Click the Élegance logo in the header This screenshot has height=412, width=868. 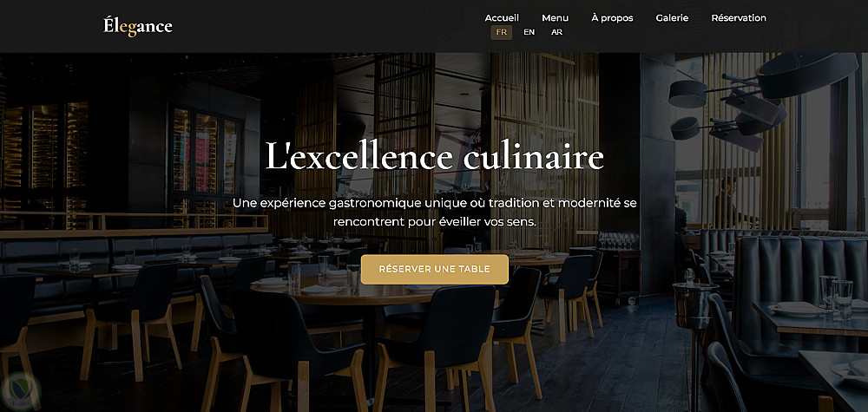point(138,26)
